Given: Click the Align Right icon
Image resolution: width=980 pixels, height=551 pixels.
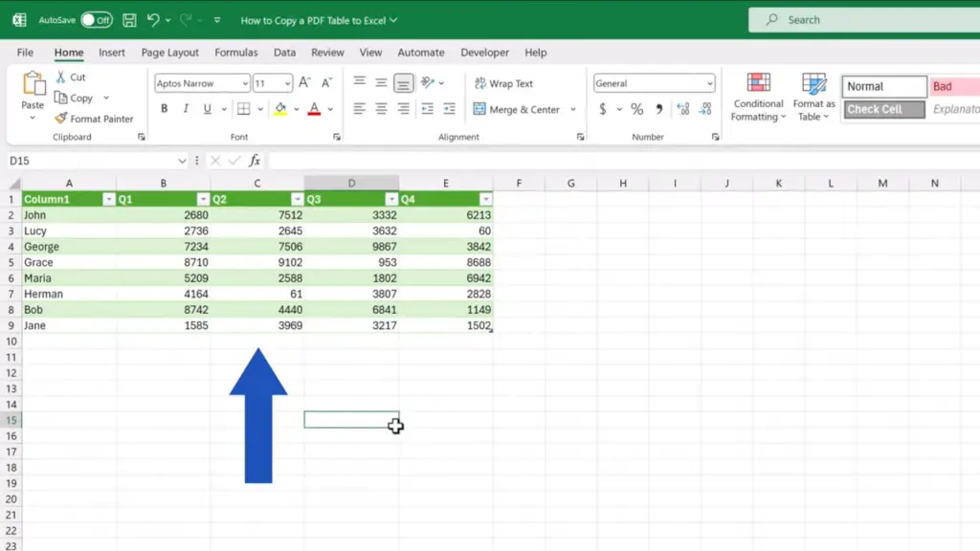Looking at the screenshot, I should 404,109.
